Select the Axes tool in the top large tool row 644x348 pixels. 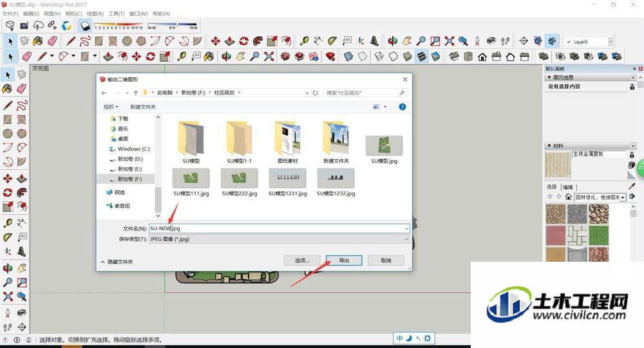click(361, 41)
